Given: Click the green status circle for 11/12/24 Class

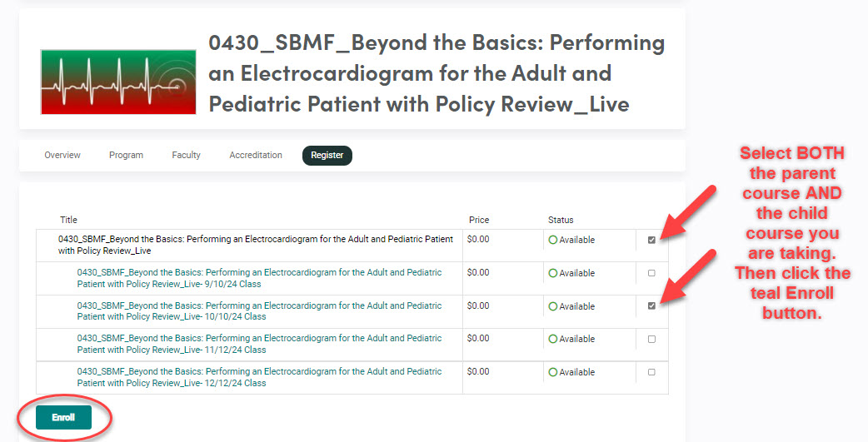Looking at the screenshot, I should point(552,340).
